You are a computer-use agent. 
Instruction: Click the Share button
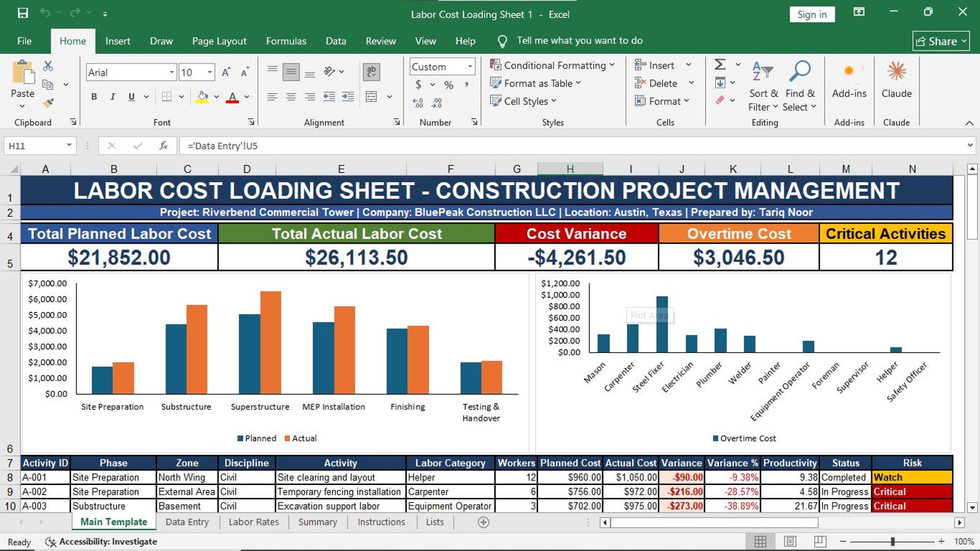click(x=941, y=41)
